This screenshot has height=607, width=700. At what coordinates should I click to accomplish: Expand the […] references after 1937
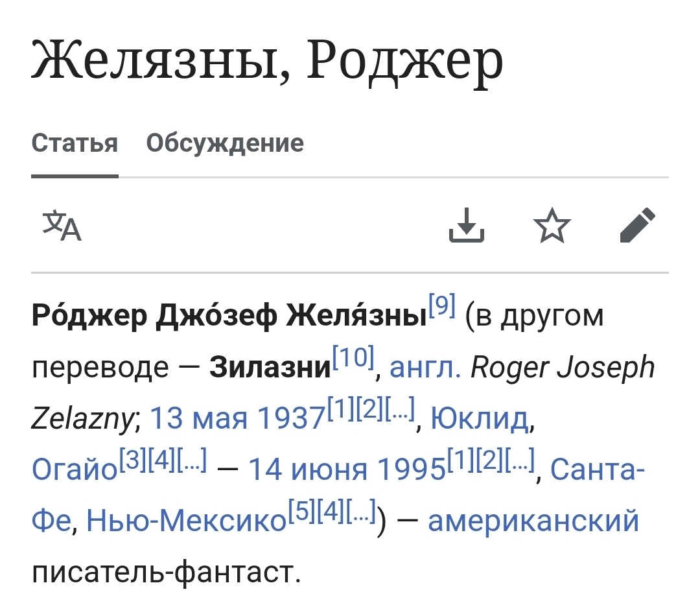click(x=400, y=409)
